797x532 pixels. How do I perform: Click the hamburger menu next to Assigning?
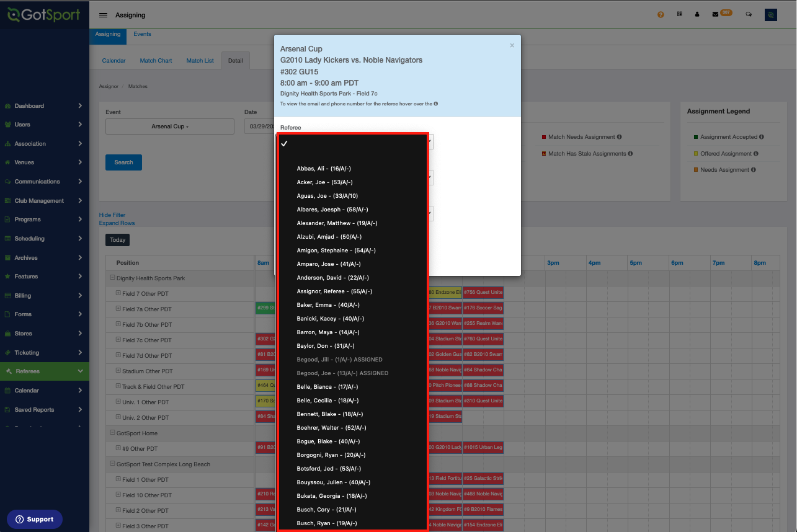103,14
